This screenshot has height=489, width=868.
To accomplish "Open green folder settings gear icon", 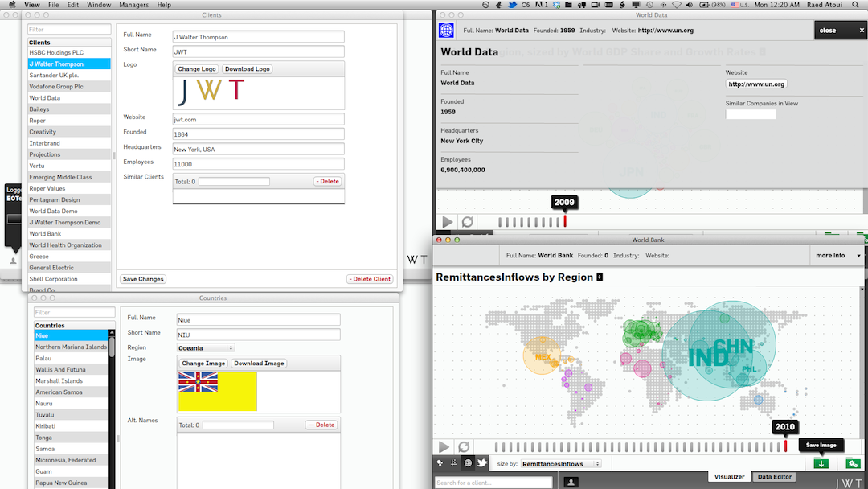I will click(852, 463).
